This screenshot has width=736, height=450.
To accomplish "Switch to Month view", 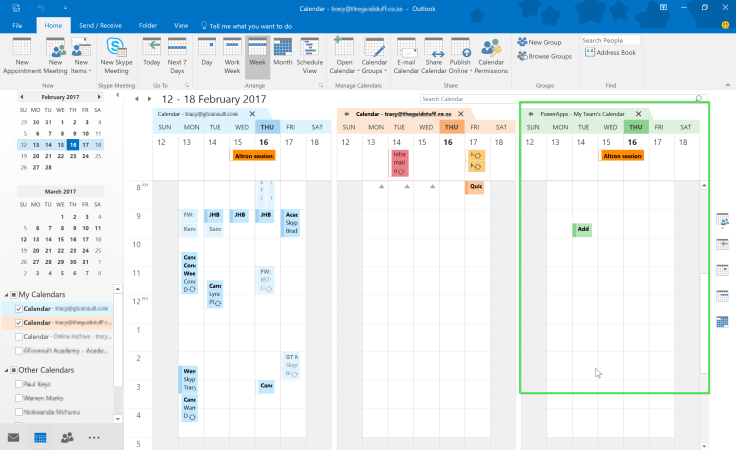I will (x=283, y=53).
